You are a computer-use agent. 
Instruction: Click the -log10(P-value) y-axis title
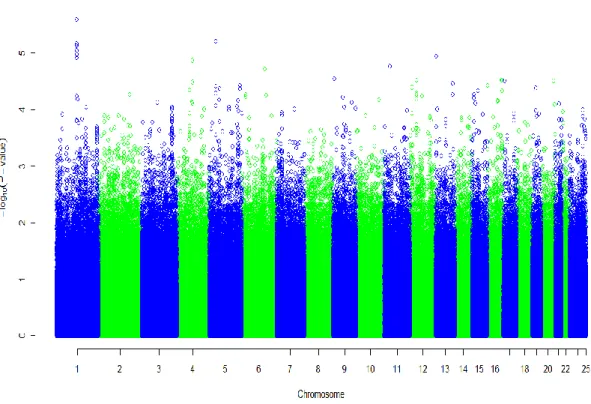click(x=3, y=177)
